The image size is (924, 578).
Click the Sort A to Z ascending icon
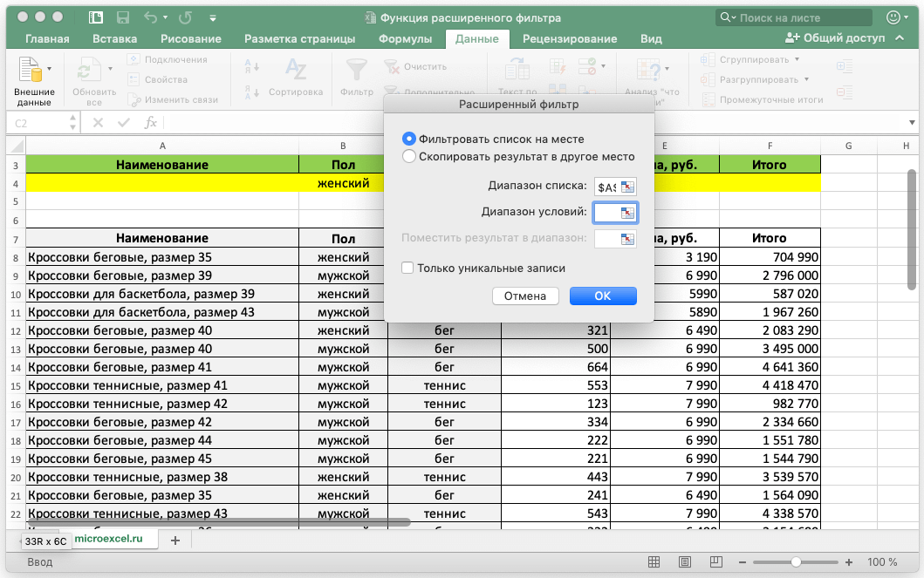[251, 66]
